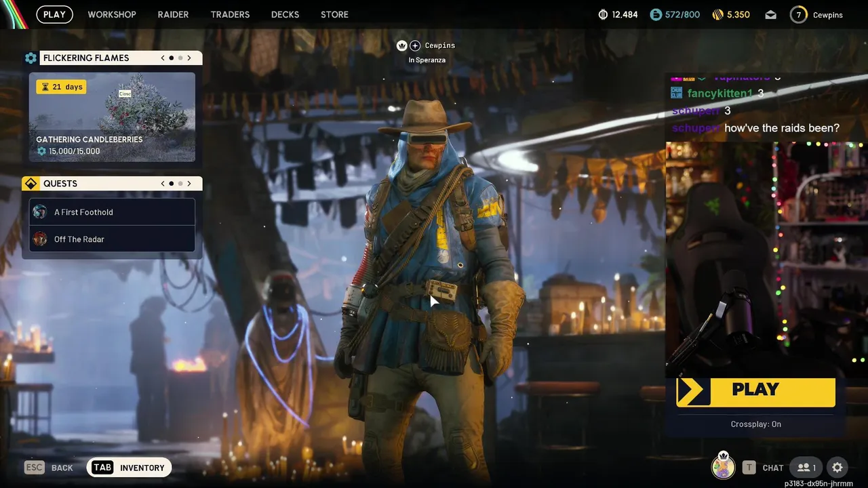Open the mail inbox envelope icon
Viewport: 868px width, 488px height.
[770, 14]
